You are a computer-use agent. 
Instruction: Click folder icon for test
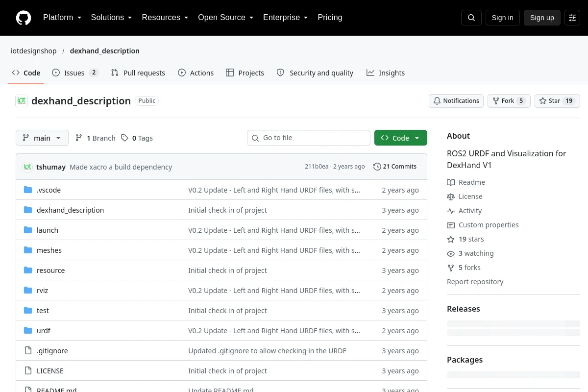(x=28, y=311)
